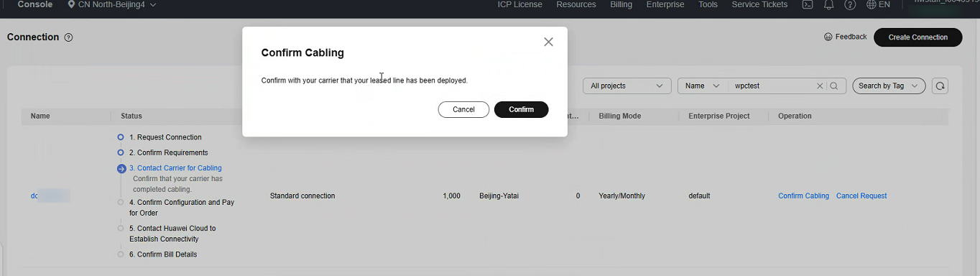Open the notifications bell
This screenshot has height=276, width=980.
pos(829,4)
